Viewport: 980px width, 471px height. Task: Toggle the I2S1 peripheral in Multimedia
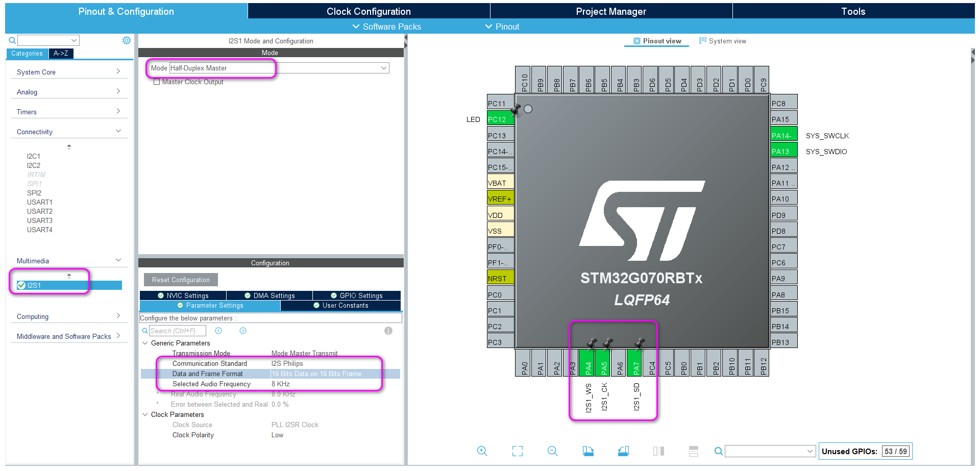point(21,285)
